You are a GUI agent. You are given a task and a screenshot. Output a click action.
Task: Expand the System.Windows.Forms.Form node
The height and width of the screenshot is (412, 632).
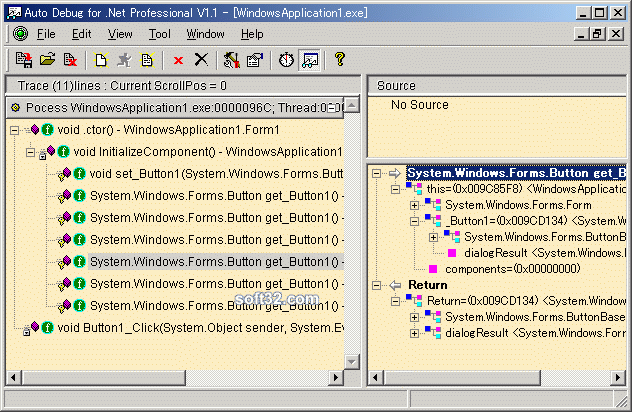[x=414, y=206]
